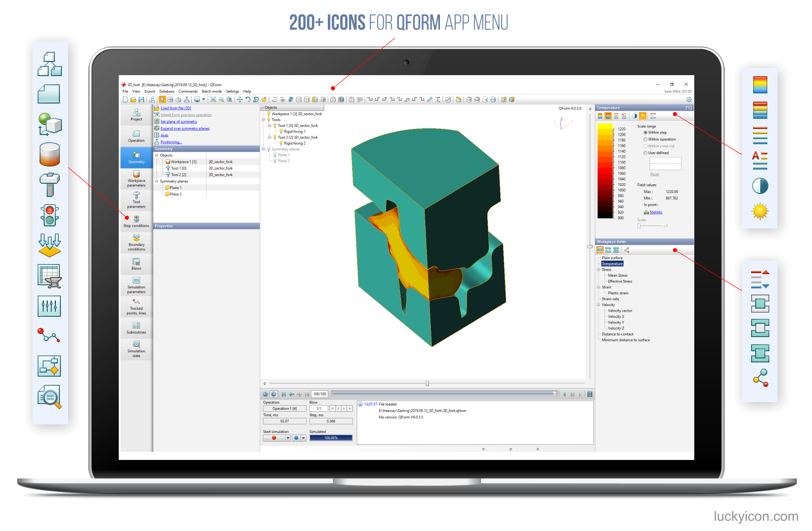The height and width of the screenshot is (531, 812).
Task: Click the settings gear icon
Action: click(x=689, y=99)
